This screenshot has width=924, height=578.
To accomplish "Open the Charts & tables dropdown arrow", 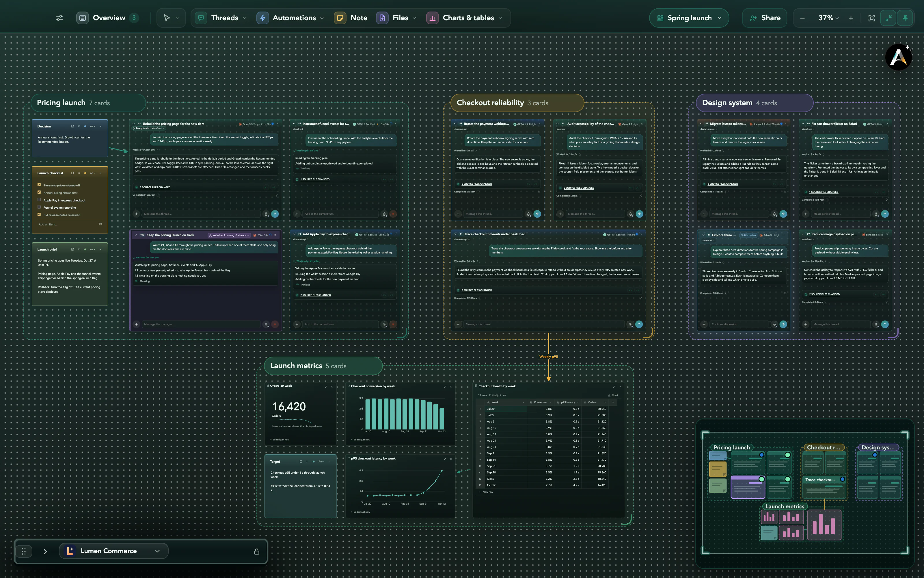I will pyautogui.click(x=500, y=18).
